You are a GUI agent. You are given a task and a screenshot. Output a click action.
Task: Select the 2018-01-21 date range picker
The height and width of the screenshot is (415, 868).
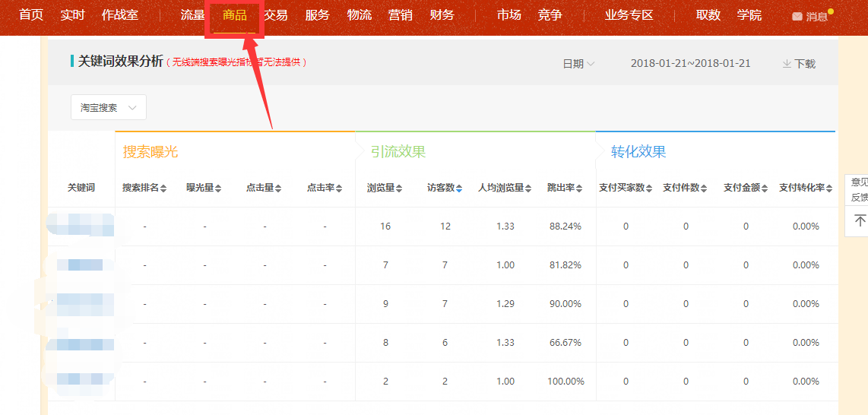point(690,63)
